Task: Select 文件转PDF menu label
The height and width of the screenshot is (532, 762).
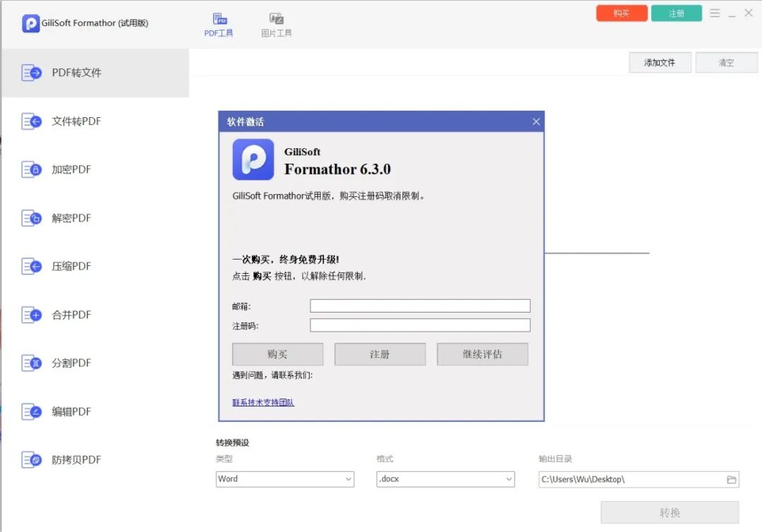Action: tap(77, 121)
